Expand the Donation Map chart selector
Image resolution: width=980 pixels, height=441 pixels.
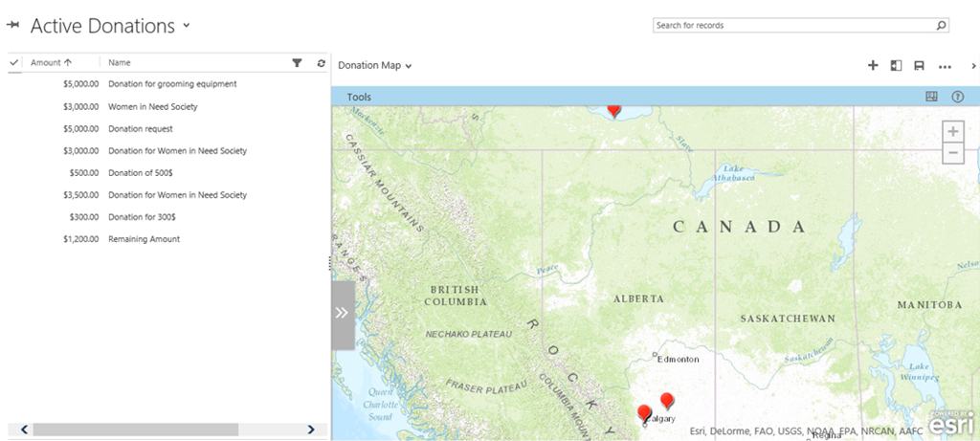(x=375, y=66)
